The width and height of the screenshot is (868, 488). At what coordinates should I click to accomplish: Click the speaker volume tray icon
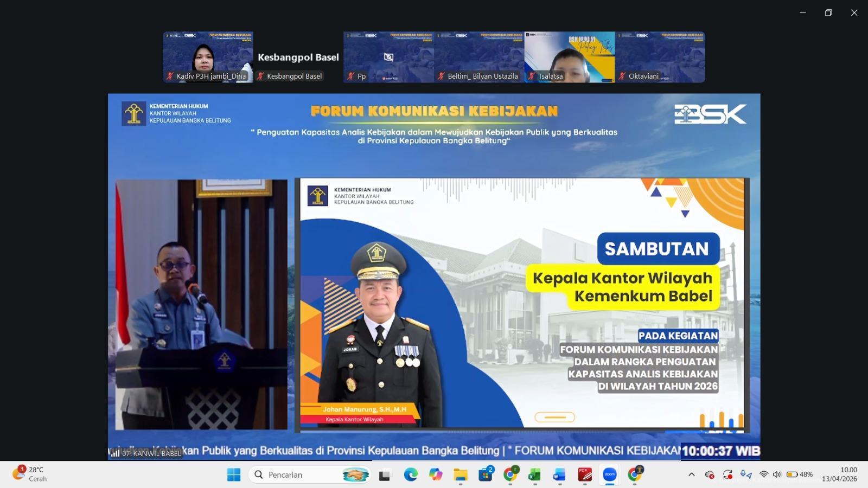(x=777, y=474)
